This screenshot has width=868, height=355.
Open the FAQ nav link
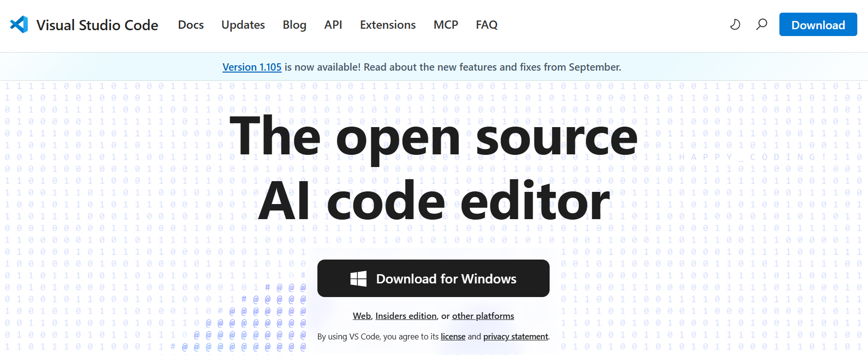click(x=487, y=25)
